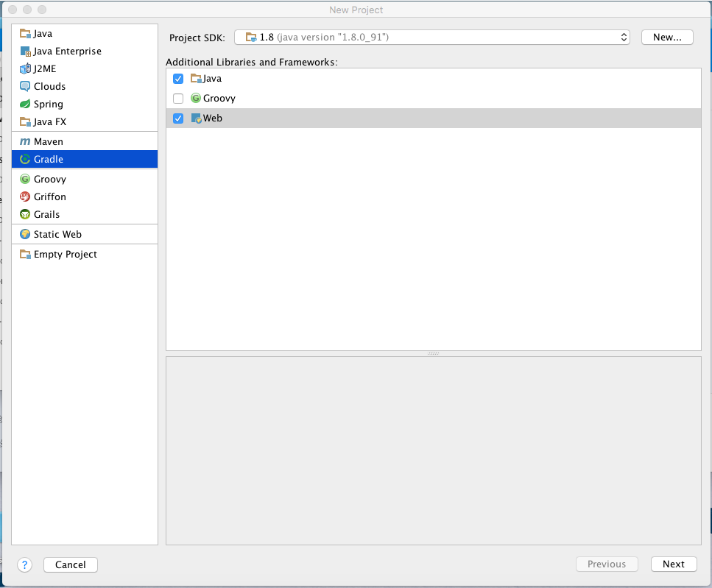712x588 pixels.
Task: Uncheck the Web framework checkbox
Action: [x=178, y=118]
